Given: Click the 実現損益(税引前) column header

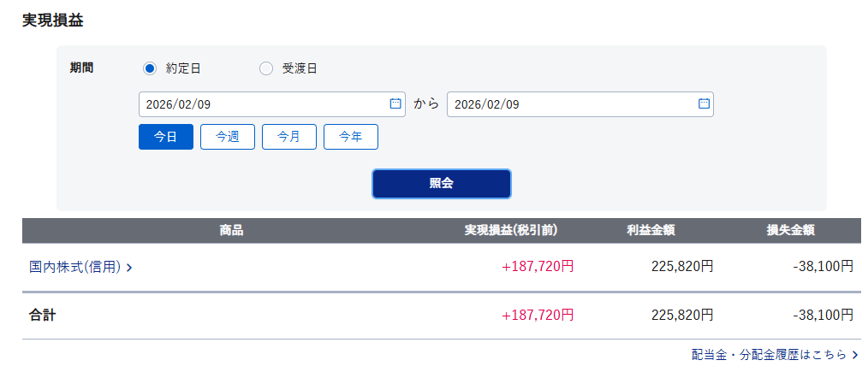Looking at the screenshot, I should coord(511,230).
